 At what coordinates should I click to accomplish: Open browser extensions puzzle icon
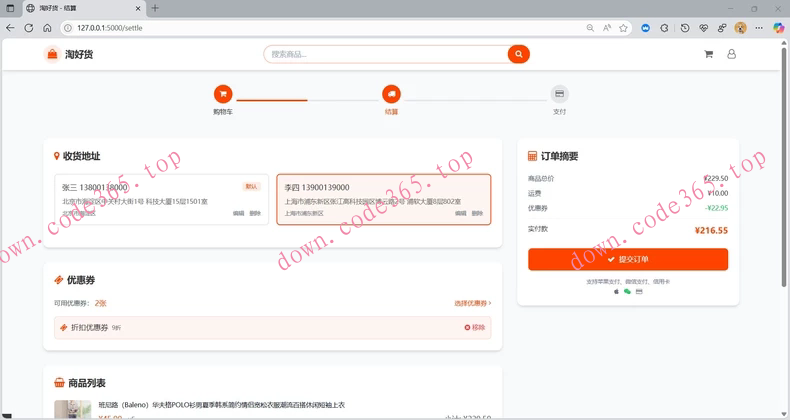[665, 28]
